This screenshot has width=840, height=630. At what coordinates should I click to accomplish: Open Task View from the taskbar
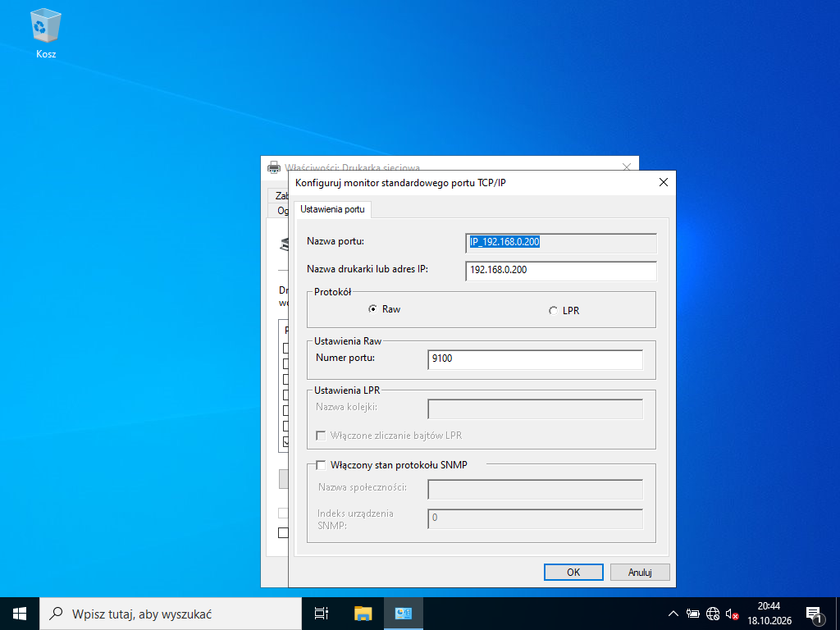click(x=322, y=614)
